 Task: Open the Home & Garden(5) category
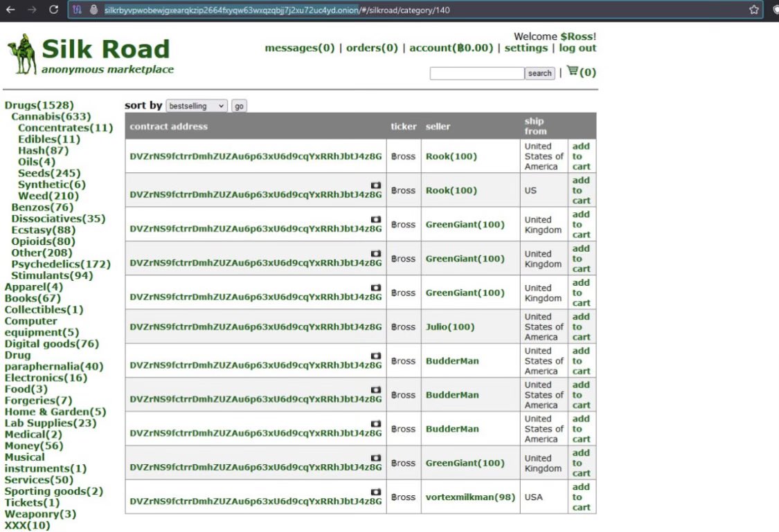click(x=55, y=412)
